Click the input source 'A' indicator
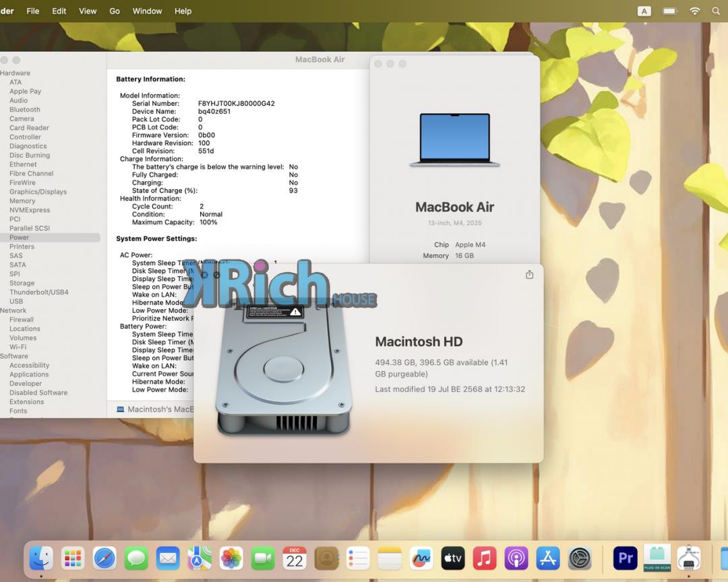 tap(644, 11)
